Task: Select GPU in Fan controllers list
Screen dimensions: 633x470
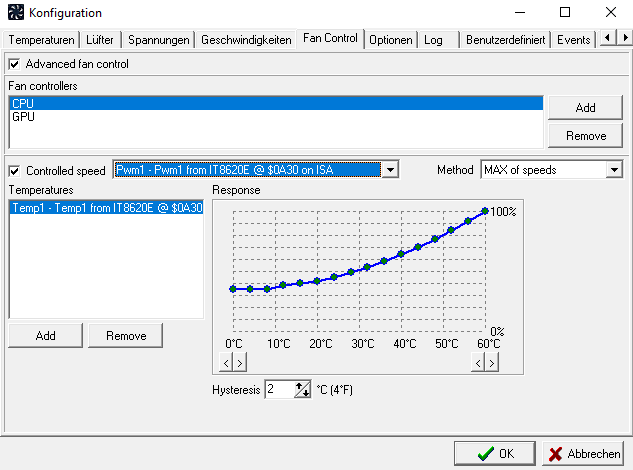Action: [x=276, y=117]
